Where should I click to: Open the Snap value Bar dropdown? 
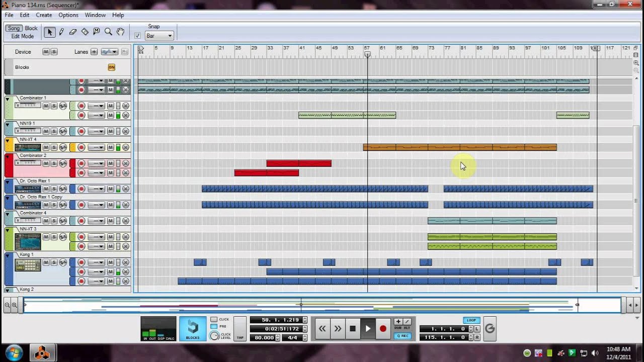click(x=159, y=36)
